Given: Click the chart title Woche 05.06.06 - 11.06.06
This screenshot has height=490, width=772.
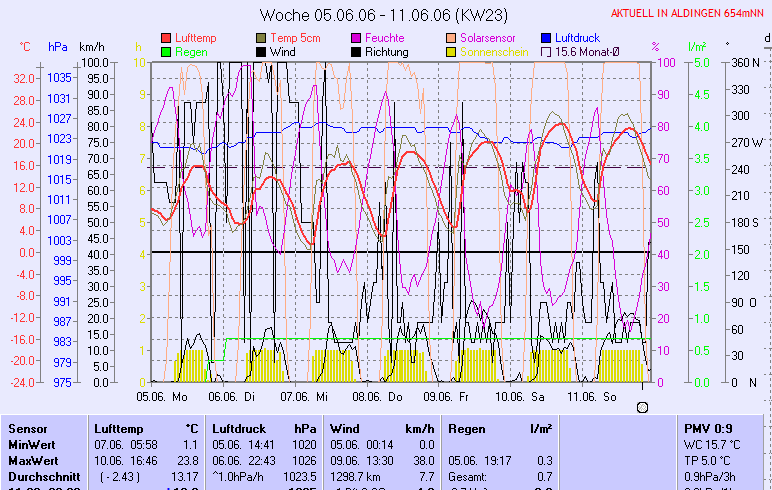Looking at the screenshot, I should pyautogui.click(x=385, y=15).
